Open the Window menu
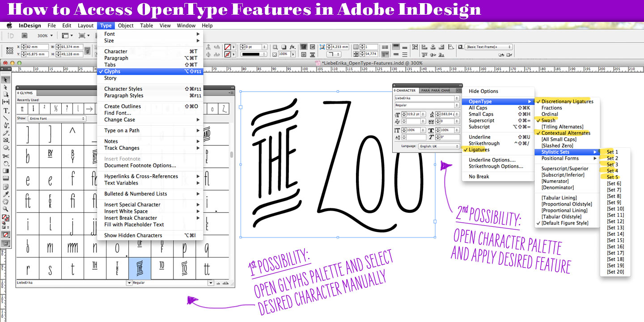 186,25
